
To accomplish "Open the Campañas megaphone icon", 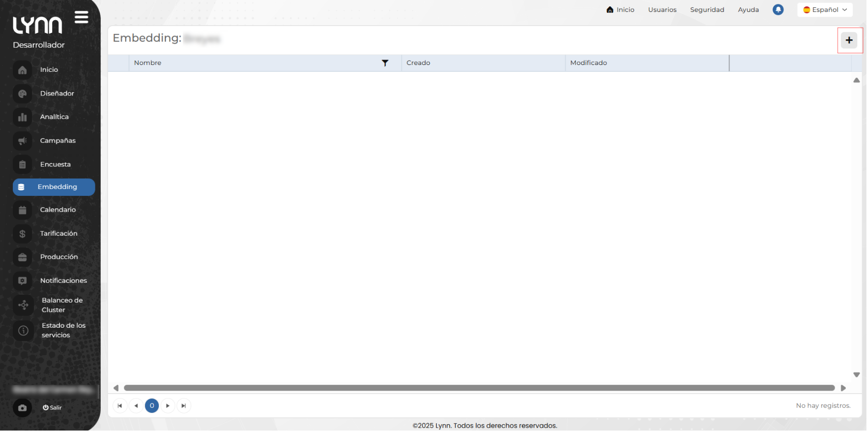I will click(x=23, y=141).
